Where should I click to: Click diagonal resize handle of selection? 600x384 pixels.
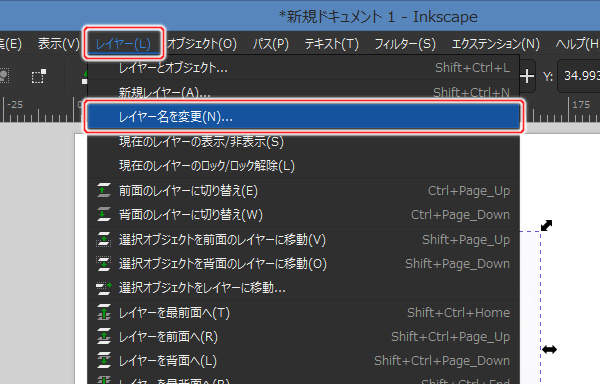[546, 225]
